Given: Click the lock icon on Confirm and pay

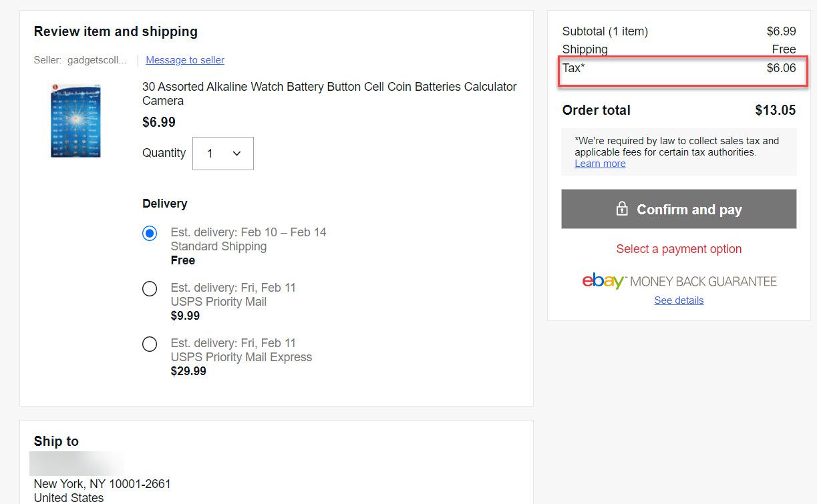Looking at the screenshot, I should pos(622,209).
